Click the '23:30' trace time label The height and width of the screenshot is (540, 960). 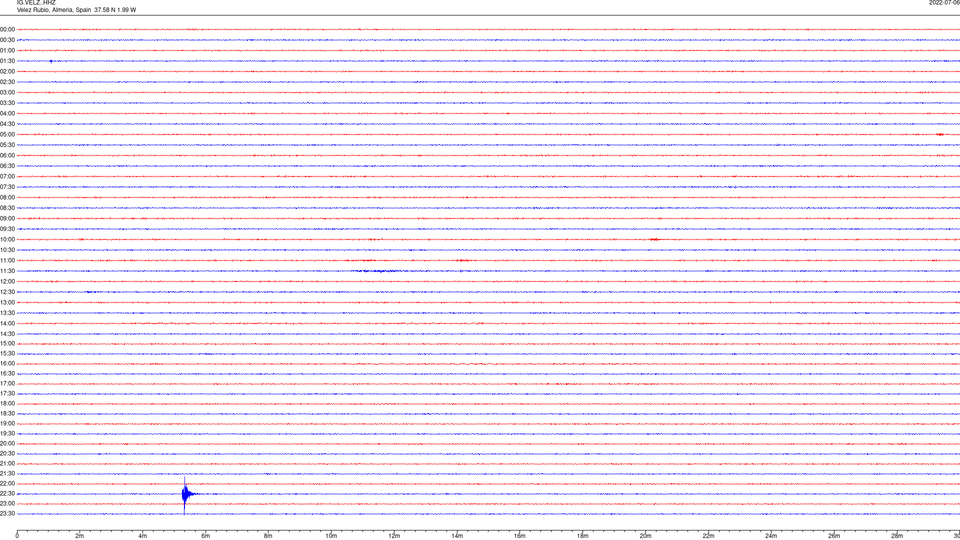pos(7,514)
